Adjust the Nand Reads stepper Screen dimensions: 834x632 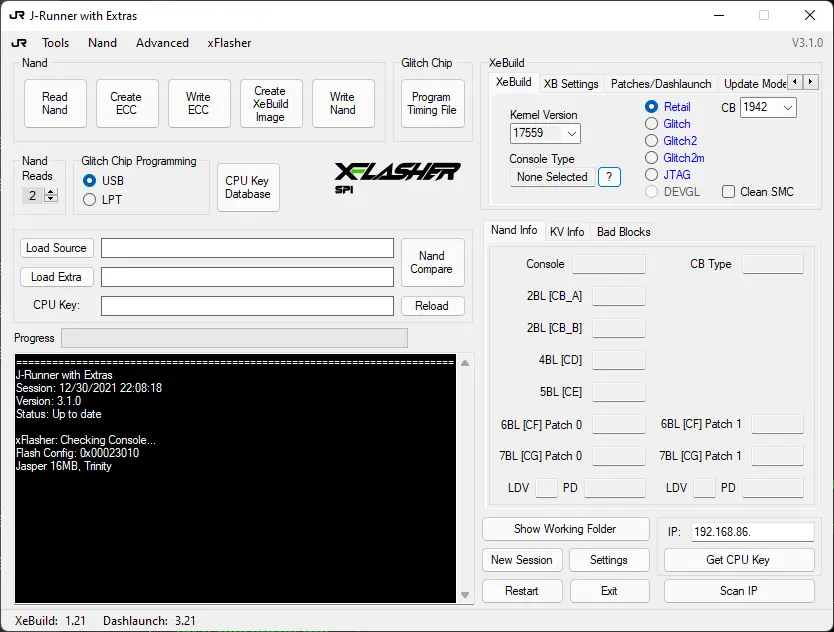point(51,195)
